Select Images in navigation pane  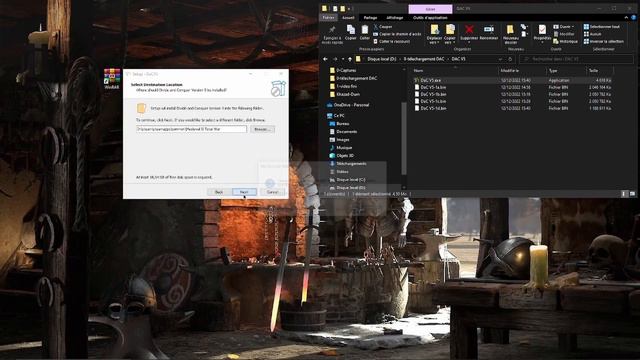coord(340,140)
